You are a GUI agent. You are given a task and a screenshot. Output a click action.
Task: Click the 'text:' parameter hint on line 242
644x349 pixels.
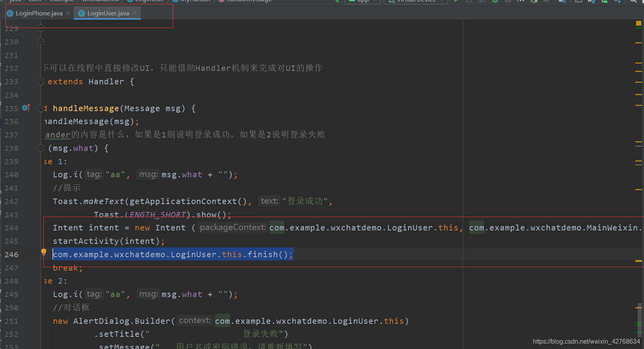(x=269, y=201)
